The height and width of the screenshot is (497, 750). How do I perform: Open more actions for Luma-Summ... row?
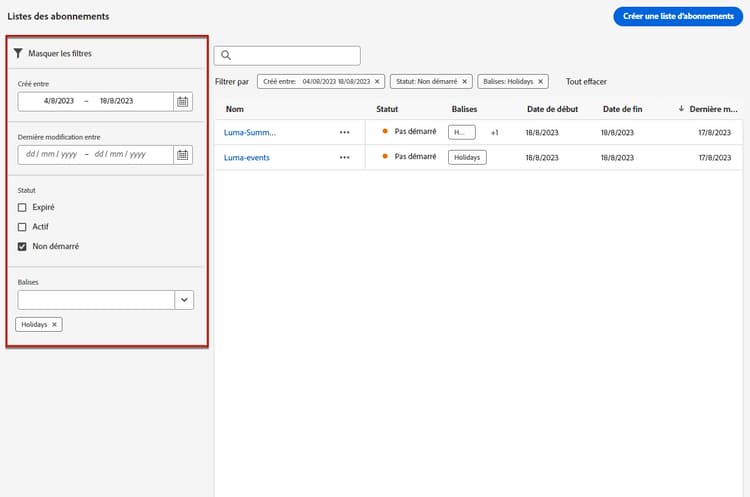tap(344, 133)
